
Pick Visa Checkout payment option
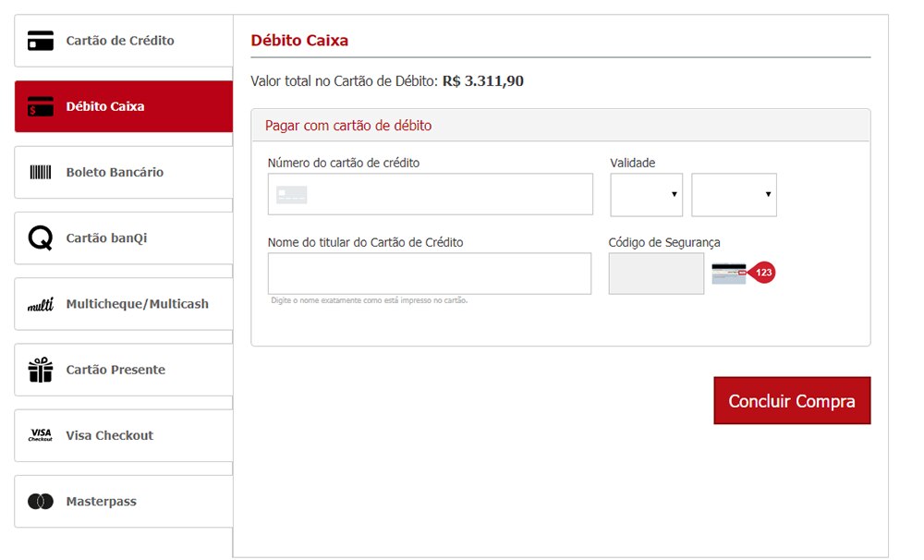pos(124,435)
